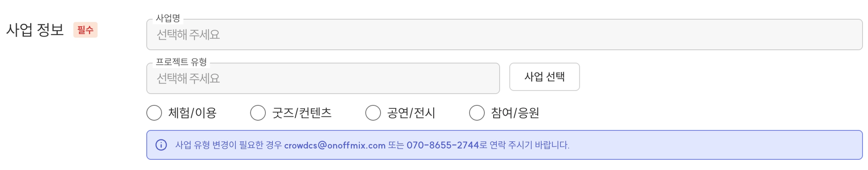
Task: Click the 사업 정보 section heading
Action: point(35,30)
